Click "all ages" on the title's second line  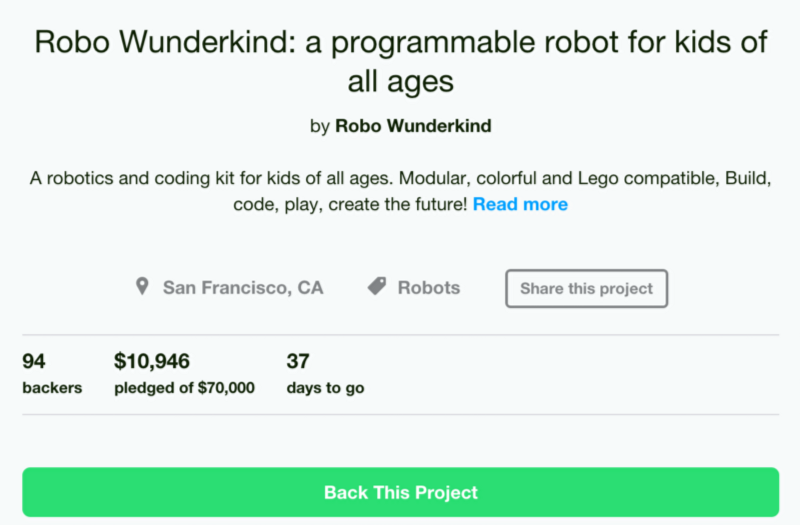400,79
